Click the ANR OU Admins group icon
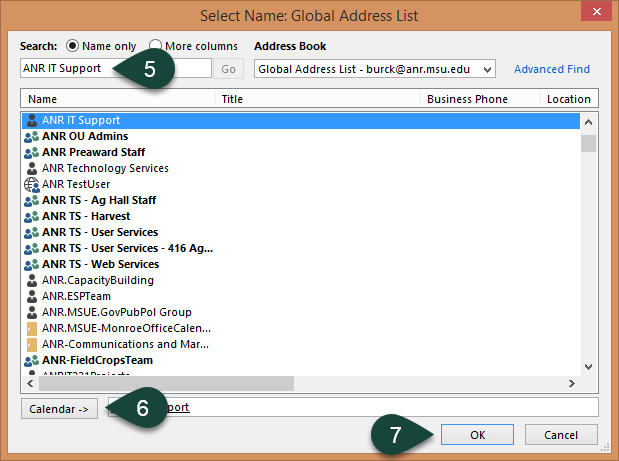 31,136
